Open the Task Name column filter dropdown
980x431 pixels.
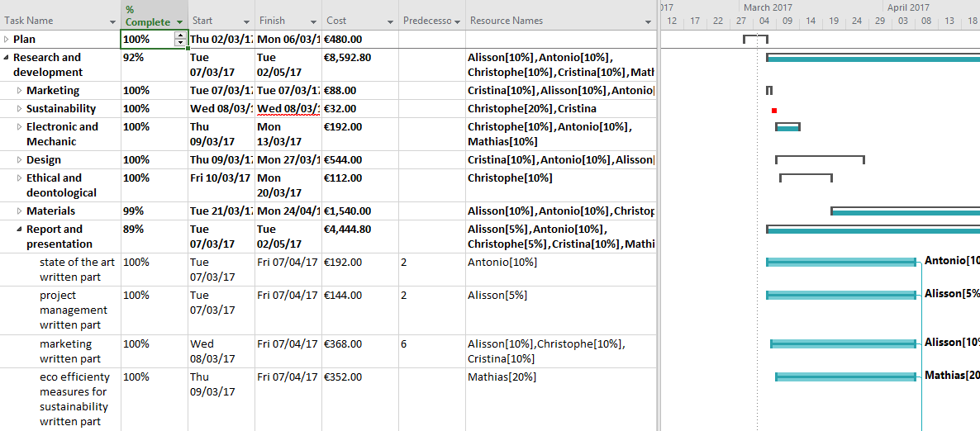[112, 21]
